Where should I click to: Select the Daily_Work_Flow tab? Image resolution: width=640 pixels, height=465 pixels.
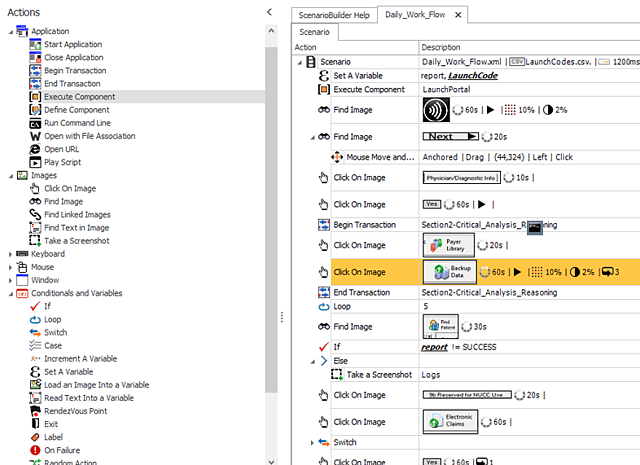point(415,15)
